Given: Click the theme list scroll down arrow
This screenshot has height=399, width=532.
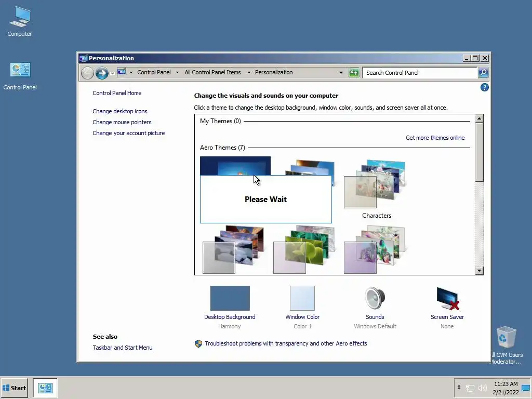Looking at the screenshot, I should point(479,270).
